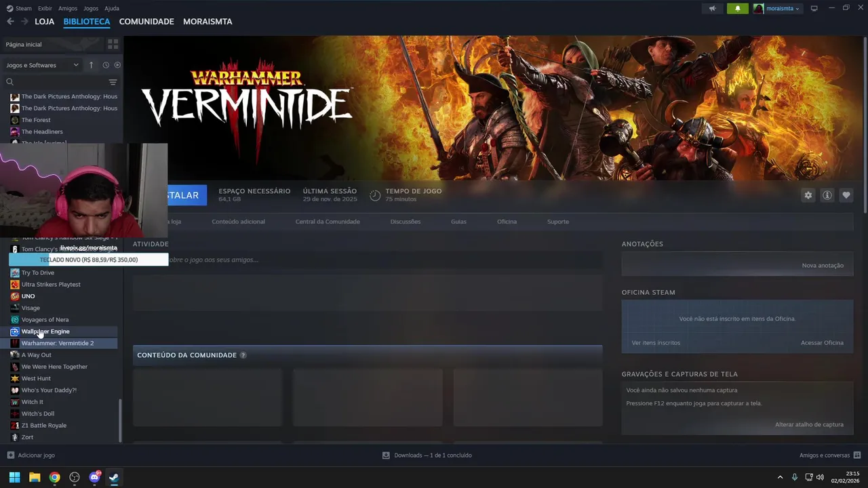Image resolution: width=868 pixels, height=488 pixels.
Task: Open the game settings gear icon
Action: pos(808,195)
